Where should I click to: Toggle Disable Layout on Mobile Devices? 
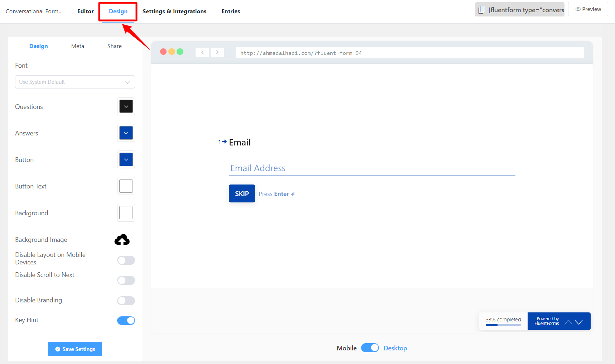(x=126, y=260)
